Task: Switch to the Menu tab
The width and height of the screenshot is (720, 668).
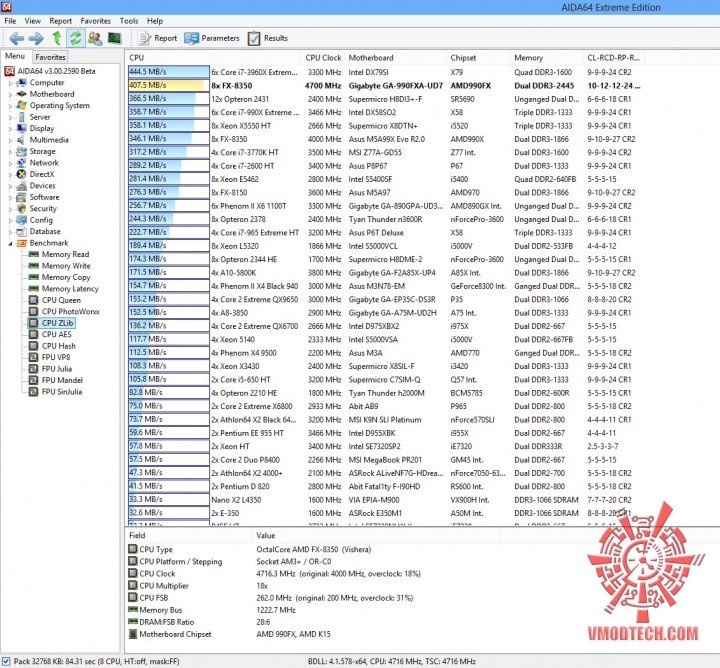Action: (15, 56)
